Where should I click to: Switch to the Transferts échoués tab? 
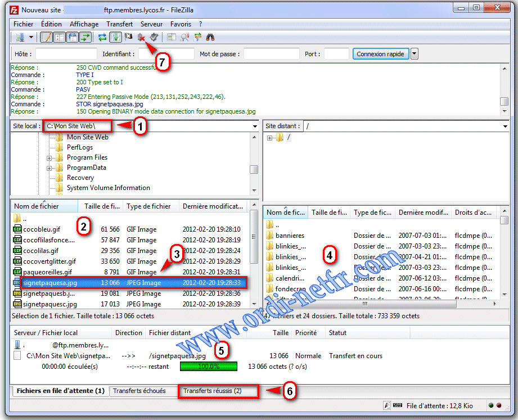click(x=139, y=391)
